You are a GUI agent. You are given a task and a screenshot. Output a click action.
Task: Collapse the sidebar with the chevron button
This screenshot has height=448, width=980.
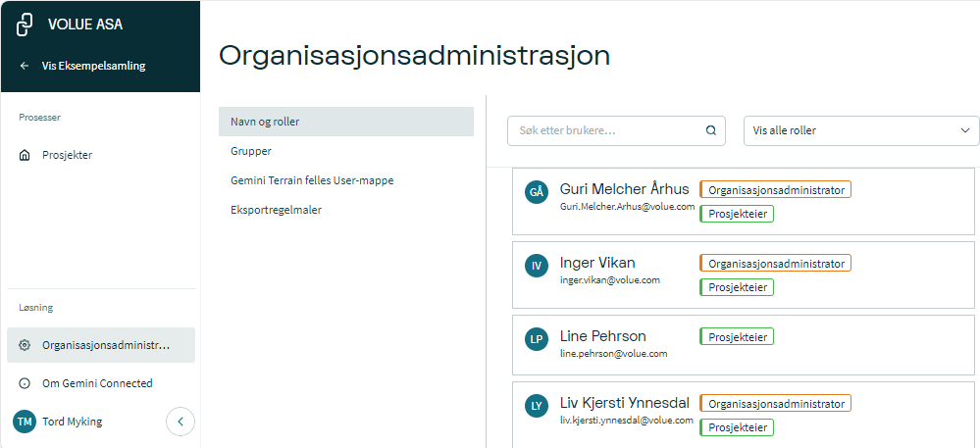click(181, 422)
